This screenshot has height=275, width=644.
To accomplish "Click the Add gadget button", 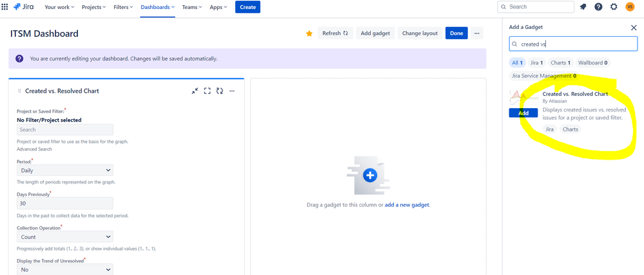I will pos(375,33).
